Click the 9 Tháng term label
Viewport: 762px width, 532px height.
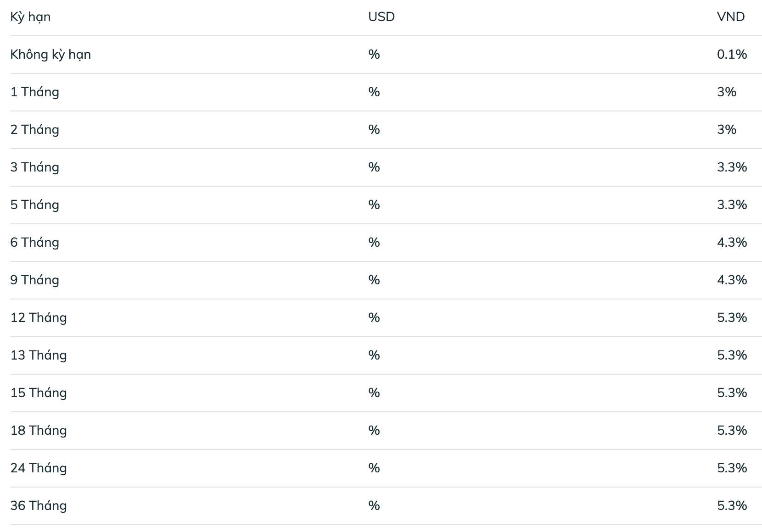point(35,280)
